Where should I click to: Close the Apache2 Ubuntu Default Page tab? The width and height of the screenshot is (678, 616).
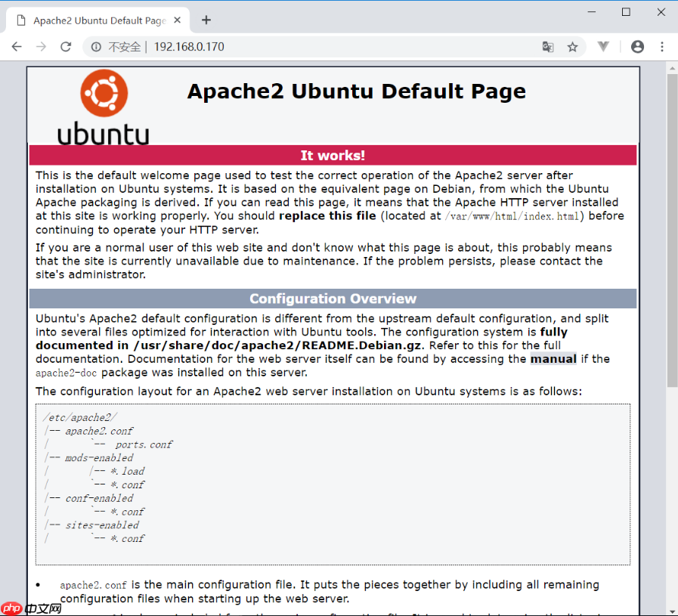click(x=178, y=20)
